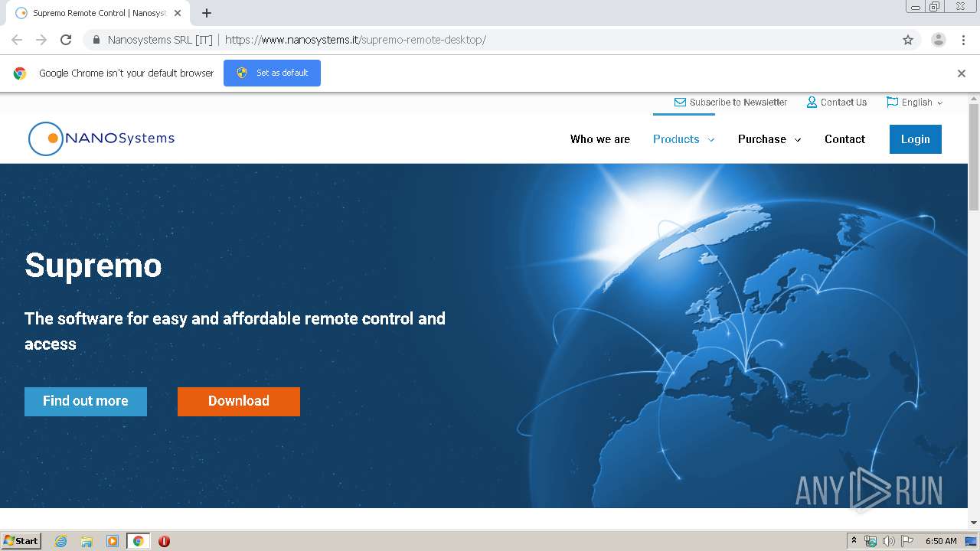Open the Chrome three-dot menu
Screen dimensions: 980x551
964,40
